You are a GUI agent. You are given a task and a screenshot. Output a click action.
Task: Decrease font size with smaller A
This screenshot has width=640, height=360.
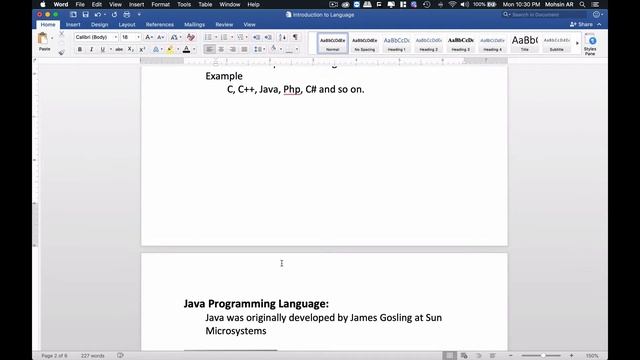160,37
